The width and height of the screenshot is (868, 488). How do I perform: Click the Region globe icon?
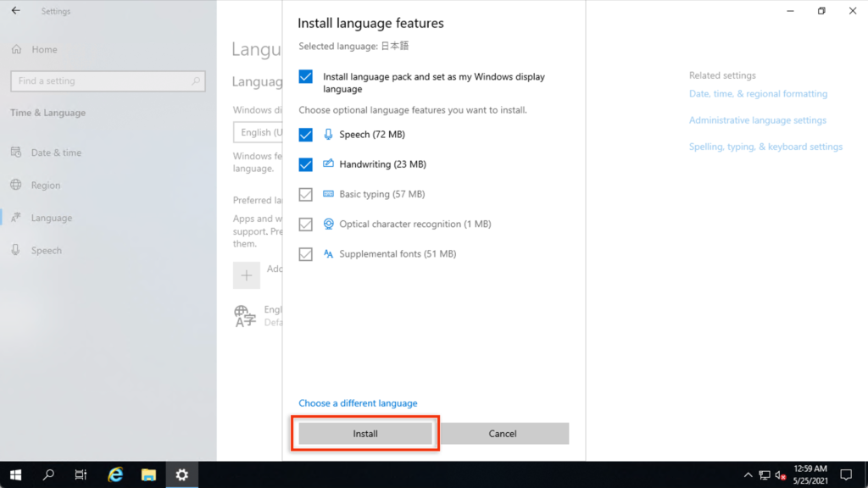click(16, 185)
